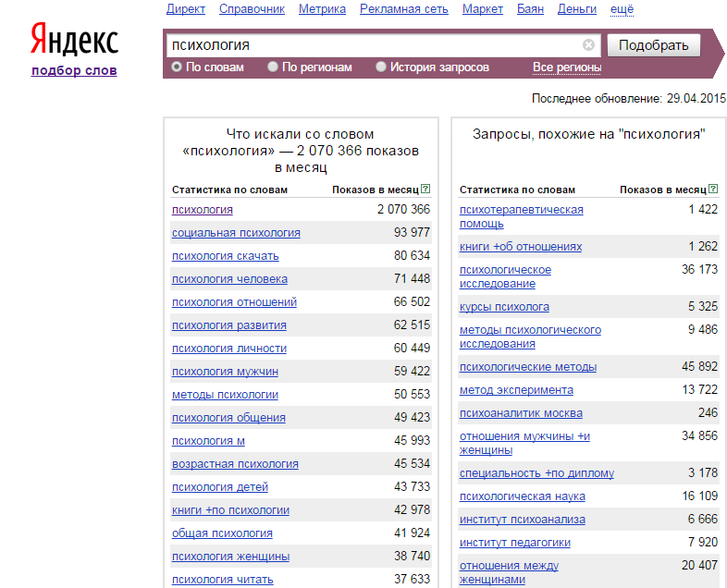727x588 pixels.
Task: Open 'психология развития' keyword link
Action: click(229, 325)
